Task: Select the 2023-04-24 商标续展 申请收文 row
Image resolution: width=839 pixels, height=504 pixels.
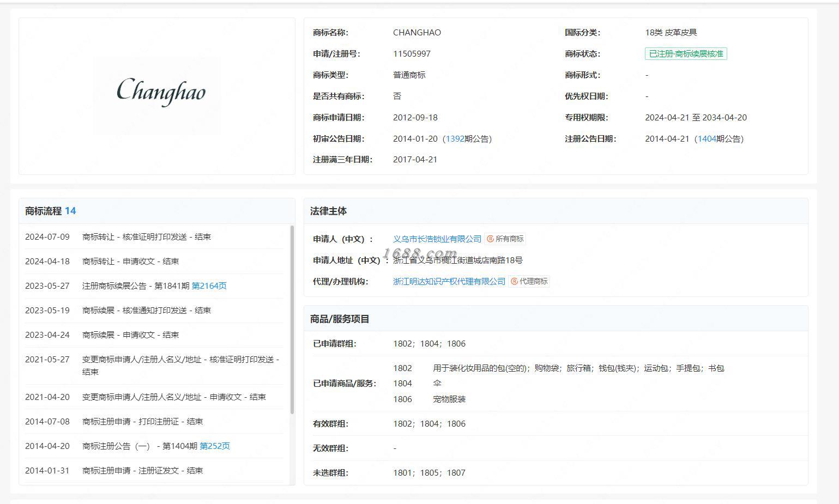Action: [x=154, y=335]
